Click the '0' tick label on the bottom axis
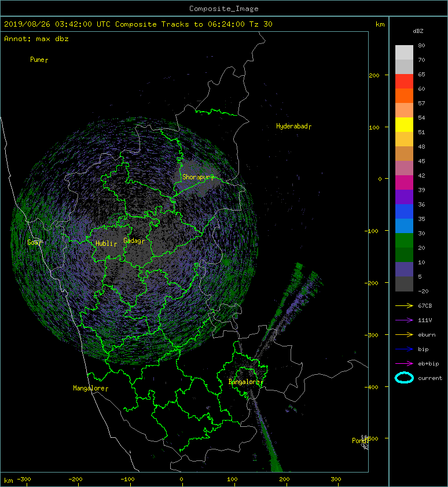The image size is (448, 487). point(181,479)
